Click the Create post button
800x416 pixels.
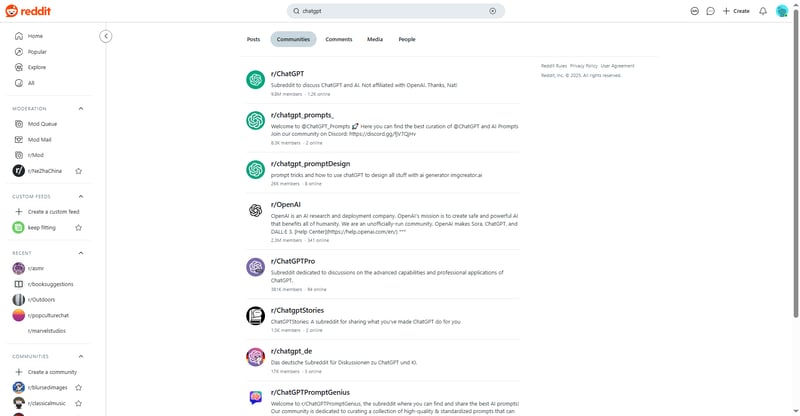[x=736, y=11]
